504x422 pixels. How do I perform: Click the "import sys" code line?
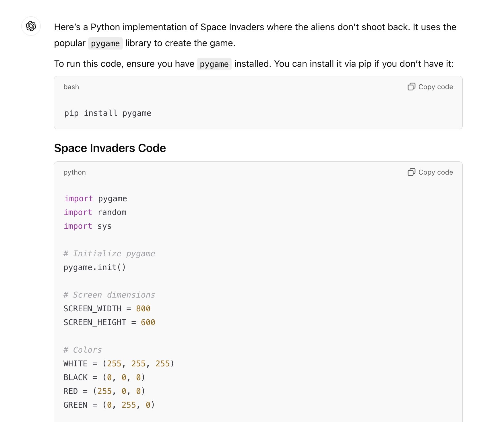(x=88, y=226)
